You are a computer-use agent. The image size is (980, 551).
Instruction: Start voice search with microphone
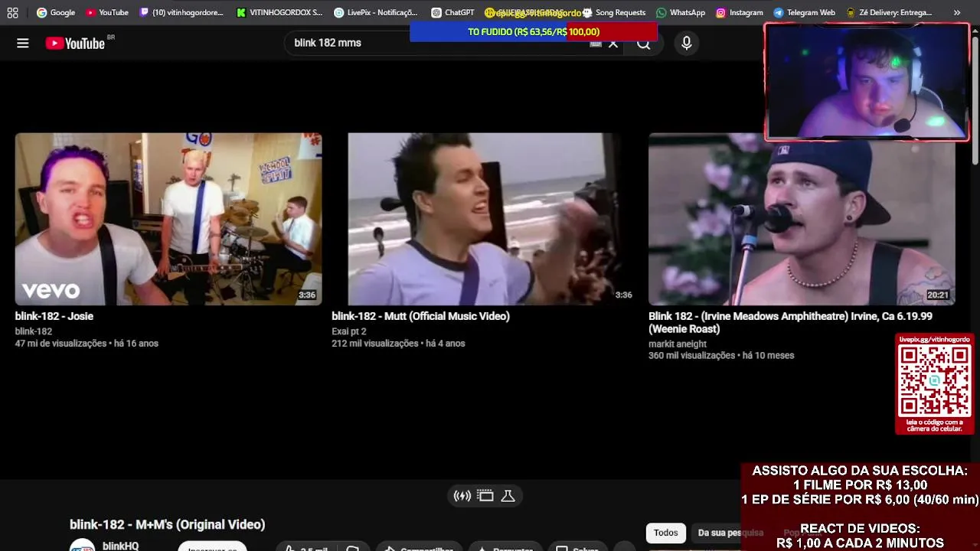[x=687, y=44]
